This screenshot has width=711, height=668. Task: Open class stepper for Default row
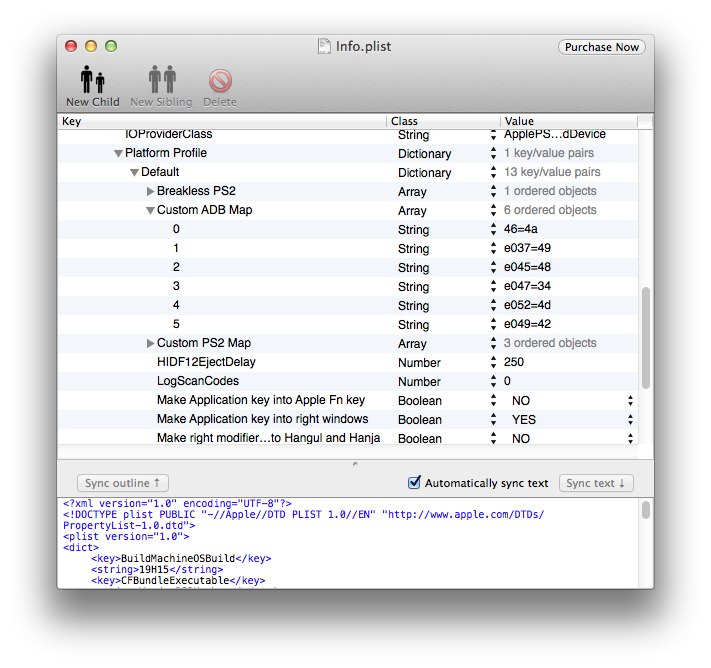click(493, 172)
